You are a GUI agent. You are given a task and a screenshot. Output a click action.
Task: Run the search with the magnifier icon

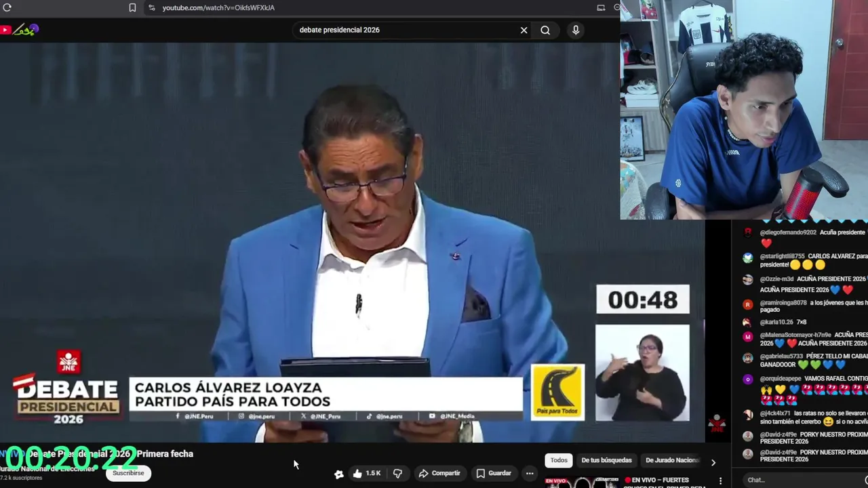click(x=545, y=30)
